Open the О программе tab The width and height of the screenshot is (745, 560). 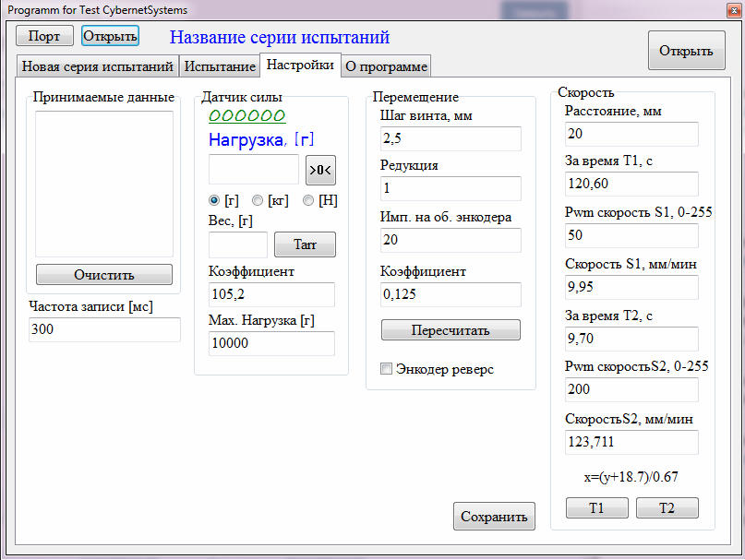pos(386,66)
